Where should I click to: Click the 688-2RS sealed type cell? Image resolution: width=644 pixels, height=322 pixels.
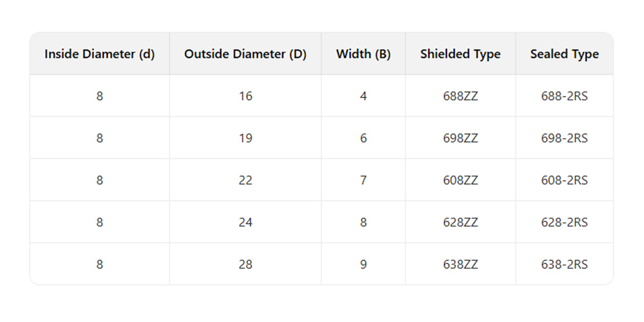pyautogui.click(x=564, y=97)
